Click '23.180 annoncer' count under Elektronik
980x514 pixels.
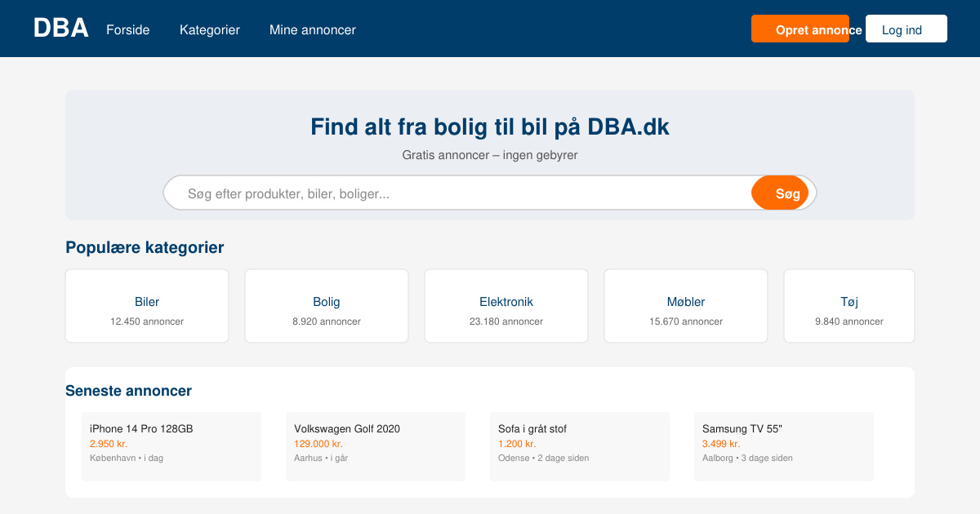506,321
